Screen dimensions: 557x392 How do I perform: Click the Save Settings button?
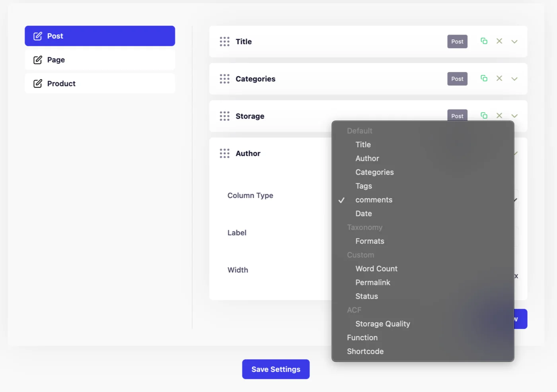coord(276,369)
